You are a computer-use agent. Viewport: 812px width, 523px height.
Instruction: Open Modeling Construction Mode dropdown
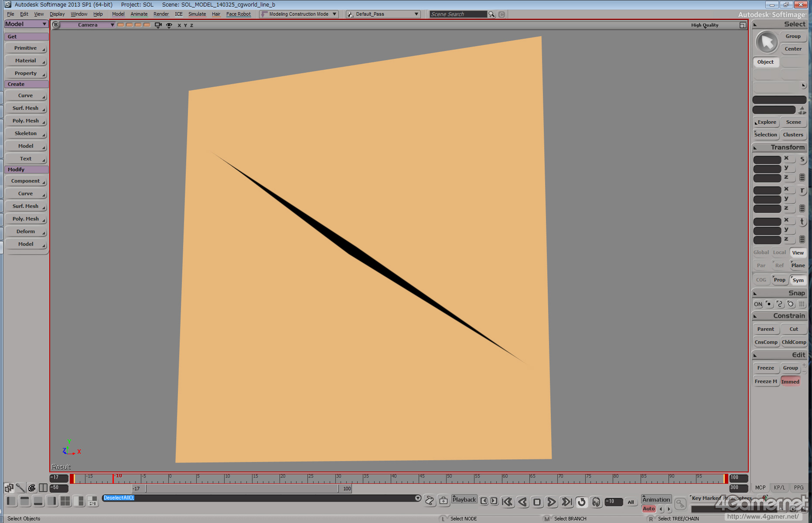[x=299, y=14]
